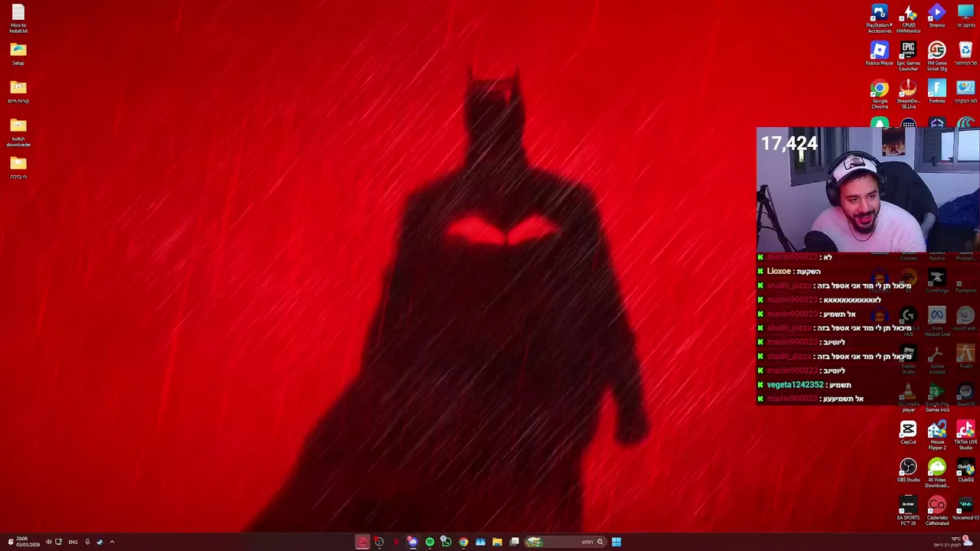The image size is (980, 551).
Task: Click the Lioxoe chat message
Action: 789,272
